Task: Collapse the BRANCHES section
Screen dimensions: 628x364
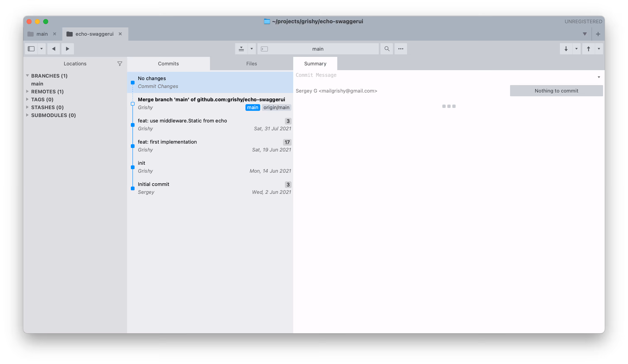Action: coord(27,76)
